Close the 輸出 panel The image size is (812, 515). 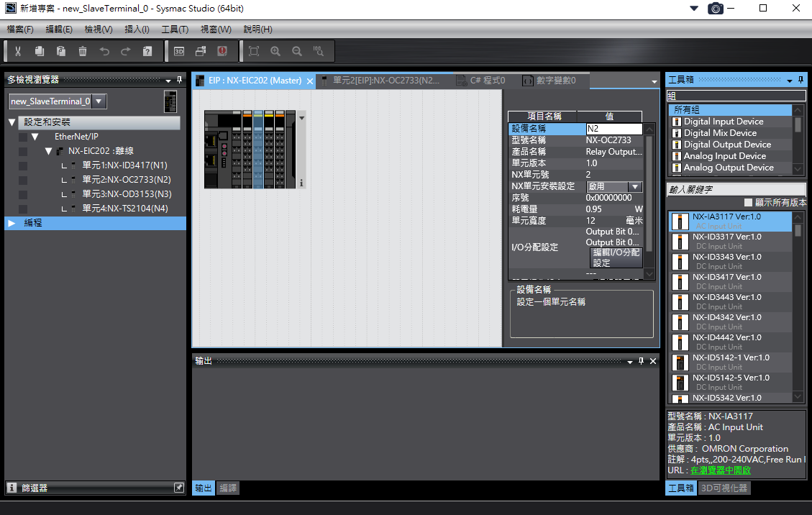tap(653, 361)
